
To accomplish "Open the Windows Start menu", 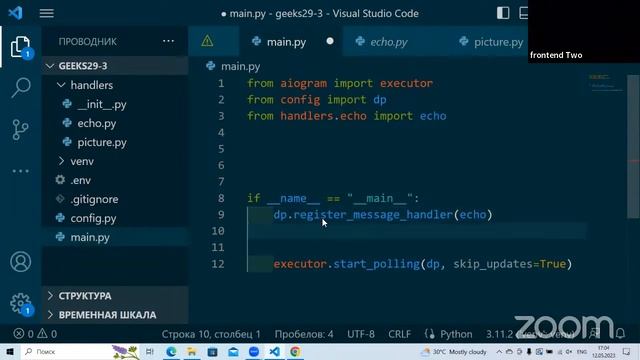I will [x=10, y=351].
